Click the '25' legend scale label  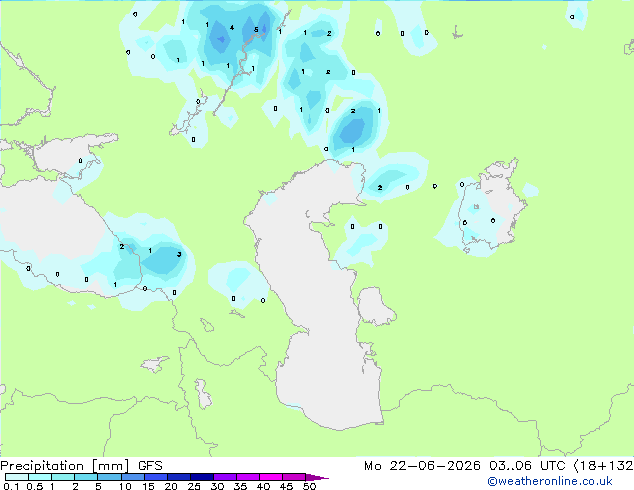[194, 486]
